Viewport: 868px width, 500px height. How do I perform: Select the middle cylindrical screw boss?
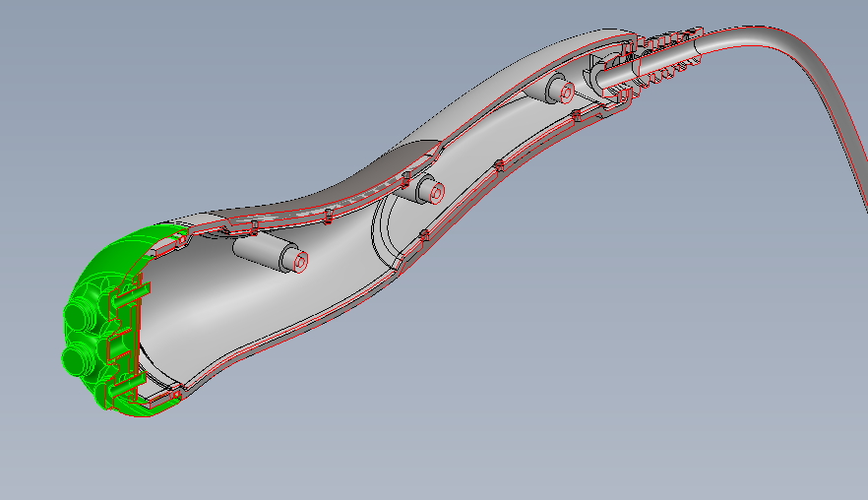[x=417, y=187]
